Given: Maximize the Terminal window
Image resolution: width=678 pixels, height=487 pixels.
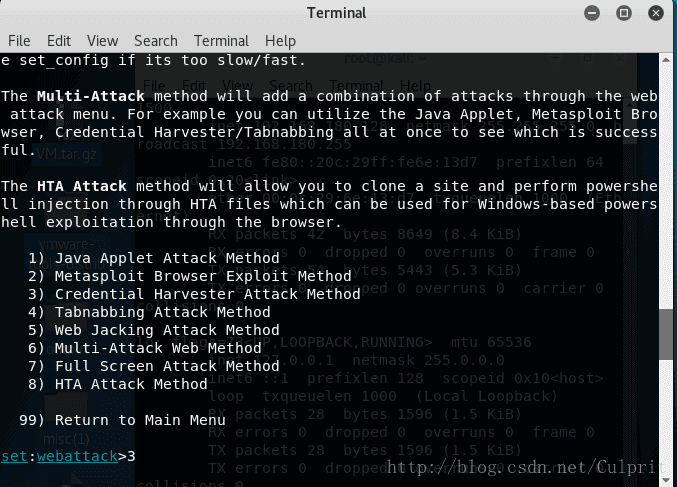Looking at the screenshot, I should coord(625,13).
